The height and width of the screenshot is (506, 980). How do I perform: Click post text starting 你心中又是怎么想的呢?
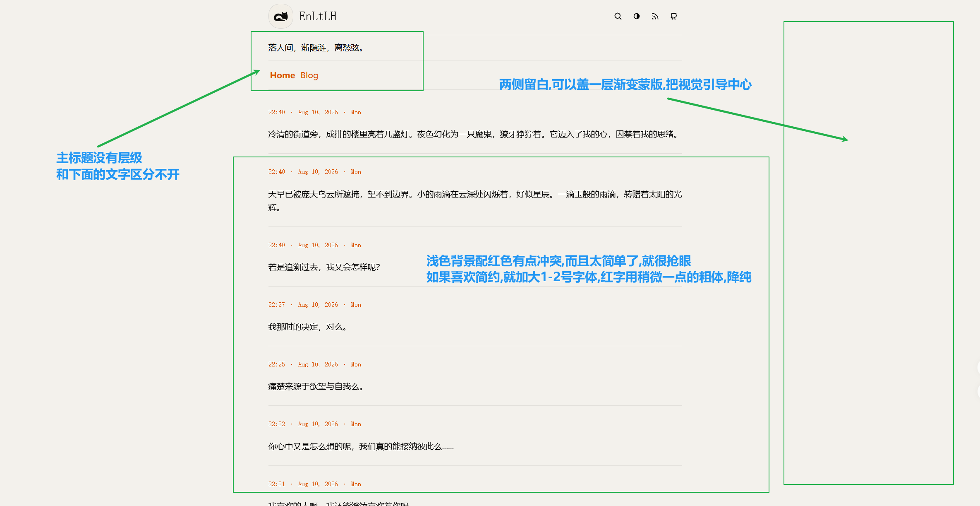tap(361, 446)
